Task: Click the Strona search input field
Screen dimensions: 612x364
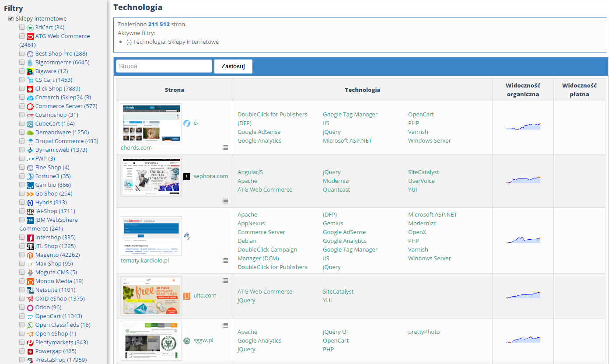Action: pos(164,66)
